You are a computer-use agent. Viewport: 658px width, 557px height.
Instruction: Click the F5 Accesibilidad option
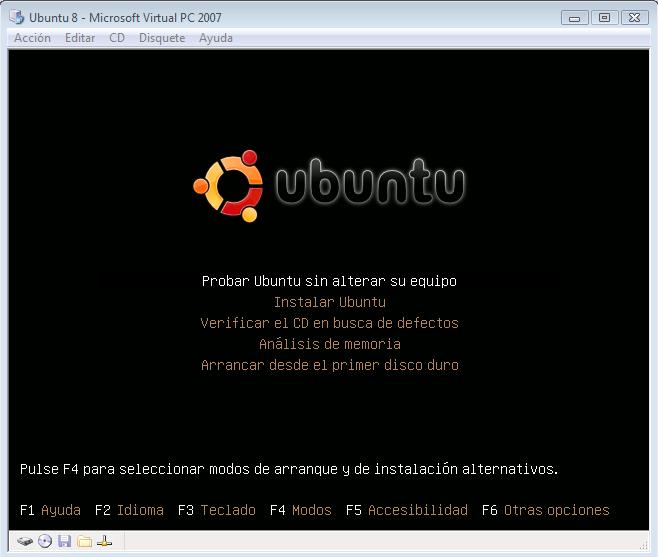[x=406, y=510]
